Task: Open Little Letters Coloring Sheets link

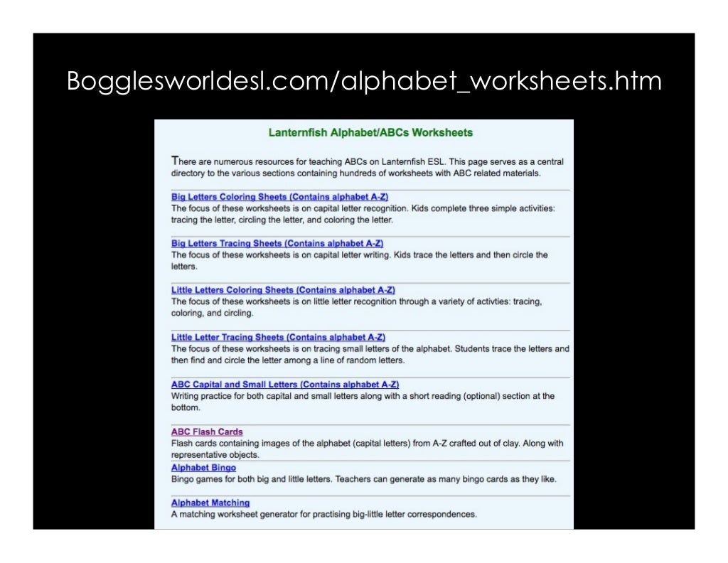Action: click(283, 290)
